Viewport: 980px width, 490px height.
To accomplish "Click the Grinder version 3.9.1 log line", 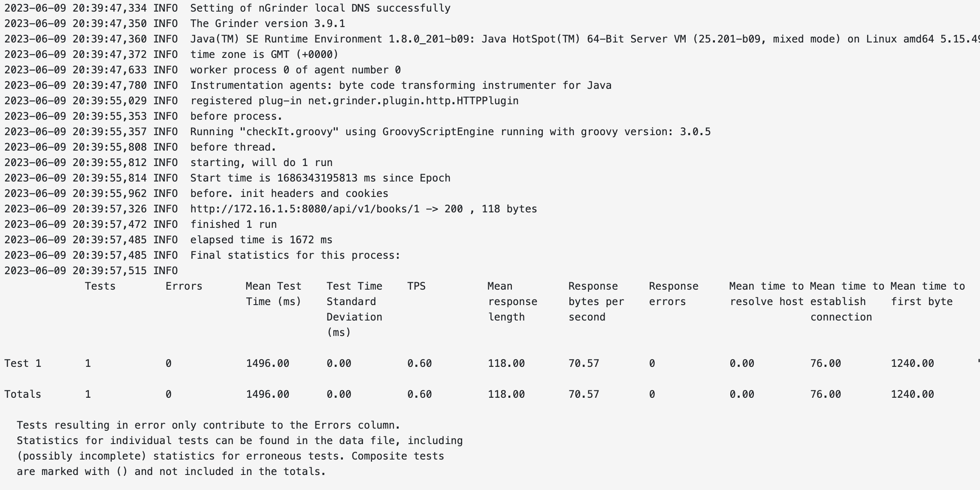I will click(267, 24).
